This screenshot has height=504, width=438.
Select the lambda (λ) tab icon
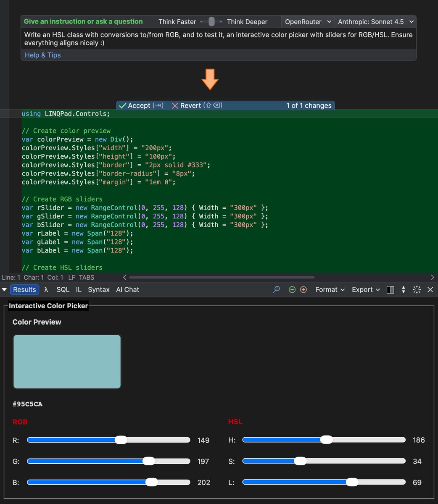pos(46,289)
